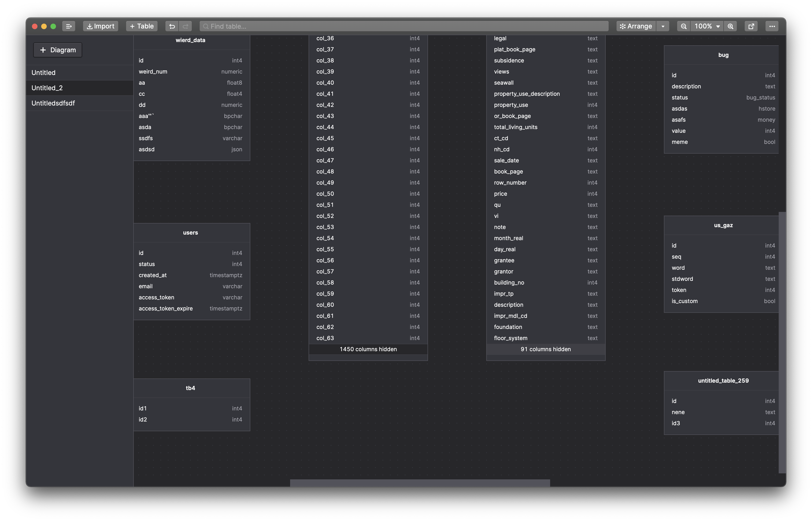Click in the Find table search field
Viewport: 812px width, 521px height.
[404, 26]
